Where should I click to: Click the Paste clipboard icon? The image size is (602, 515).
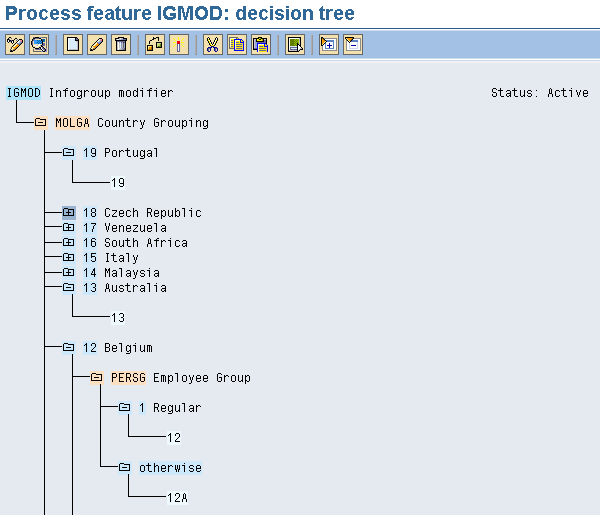pyautogui.click(x=261, y=45)
